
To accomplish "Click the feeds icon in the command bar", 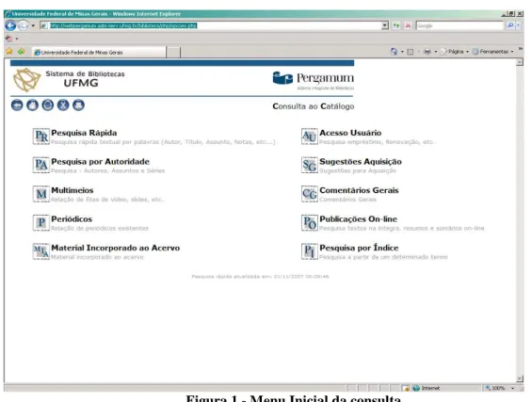I will [x=411, y=52].
